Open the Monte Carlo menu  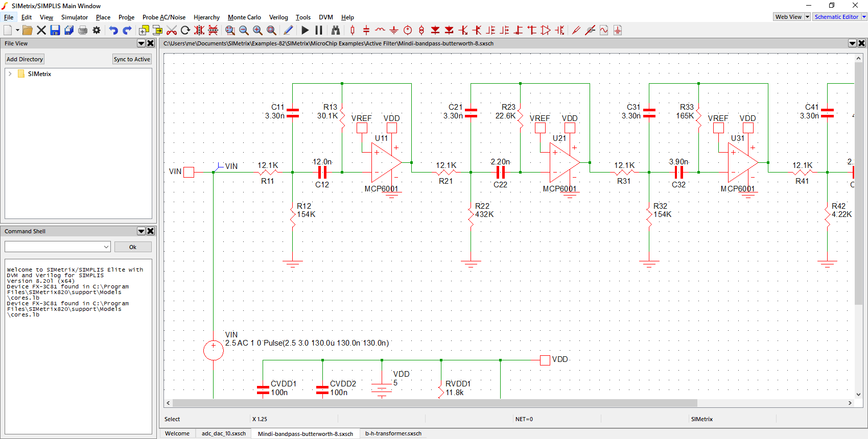244,17
